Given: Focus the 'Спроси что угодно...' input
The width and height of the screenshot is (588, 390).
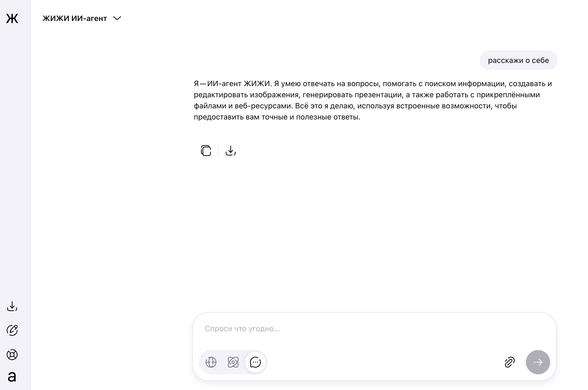Looking at the screenshot, I should (x=353, y=329).
